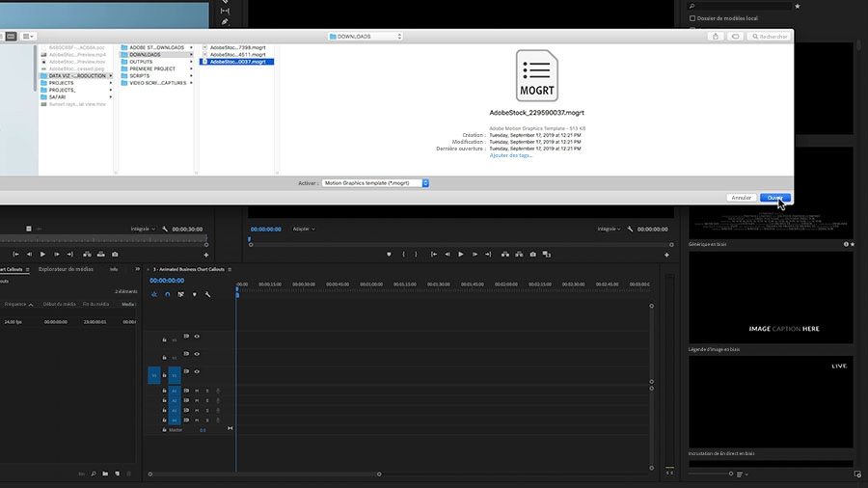Click the 'Légende d'image en biais' template thumbnail
868x488 pixels.
coord(771,298)
